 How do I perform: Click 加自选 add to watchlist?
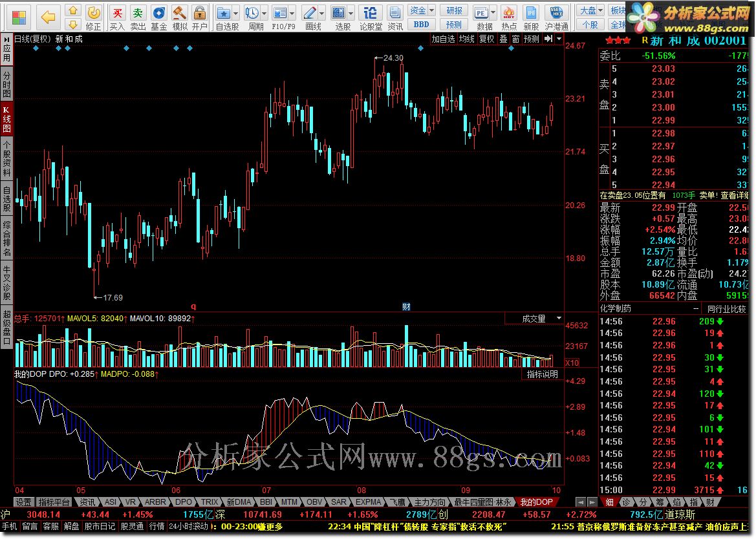[442, 39]
